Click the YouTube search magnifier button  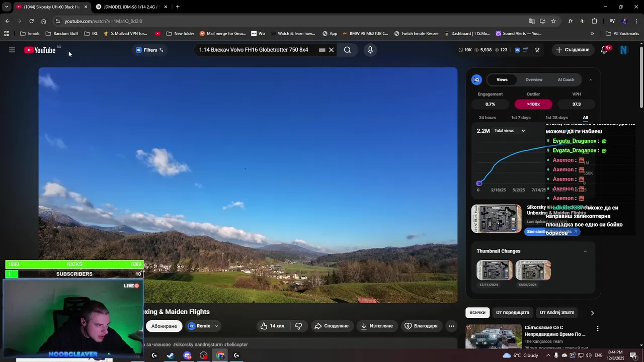click(x=348, y=50)
